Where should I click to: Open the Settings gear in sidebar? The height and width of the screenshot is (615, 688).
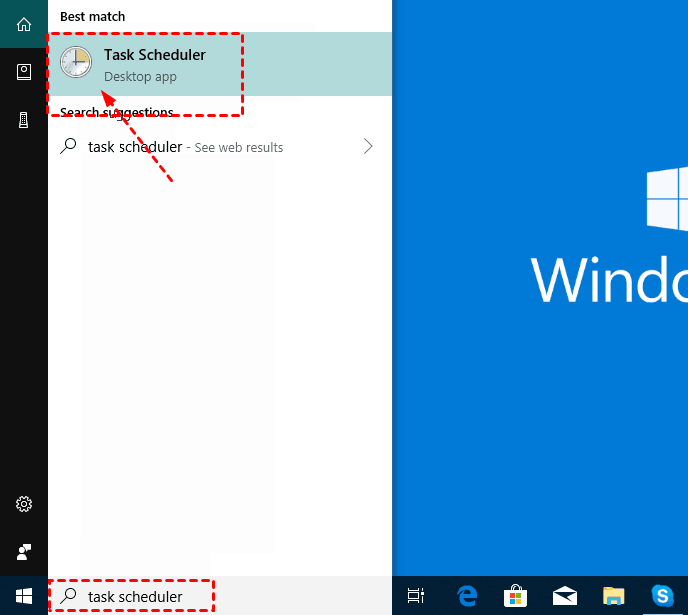tap(24, 504)
